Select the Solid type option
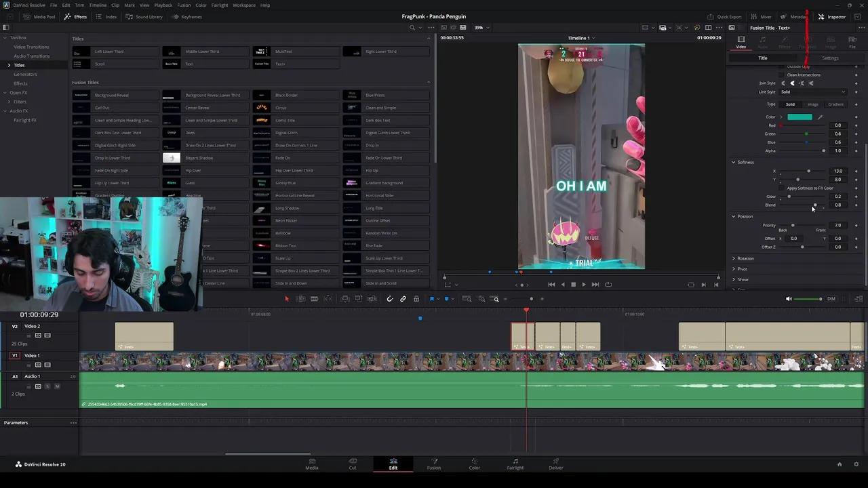The height and width of the screenshot is (488, 868). coord(790,104)
